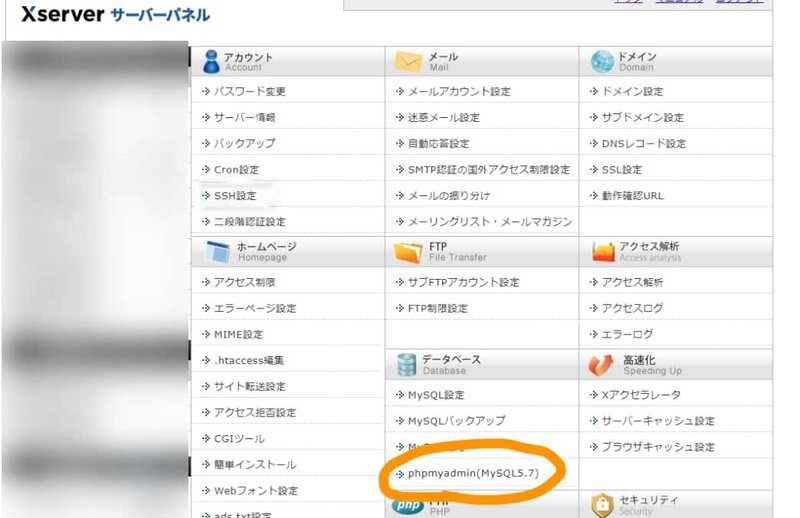Click the Mail envelope icon
Screen dimensions: 800x518
click(x=408, y=62)
